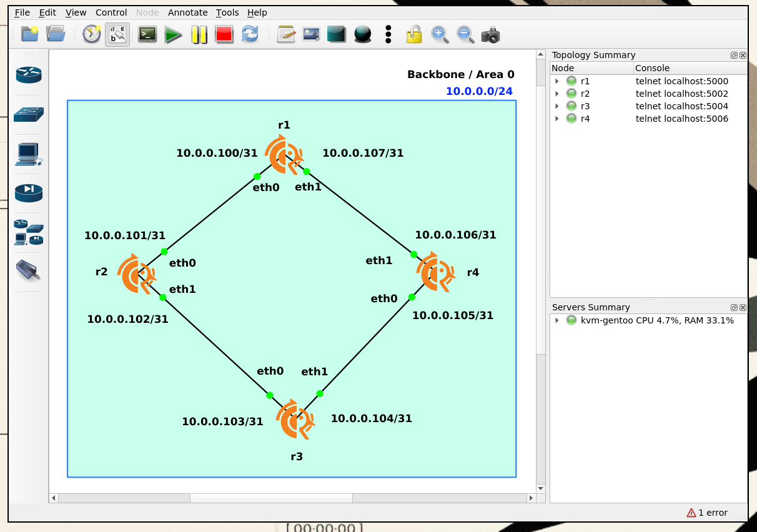Click the reload all nodes icon

click(x=250, y=34)
